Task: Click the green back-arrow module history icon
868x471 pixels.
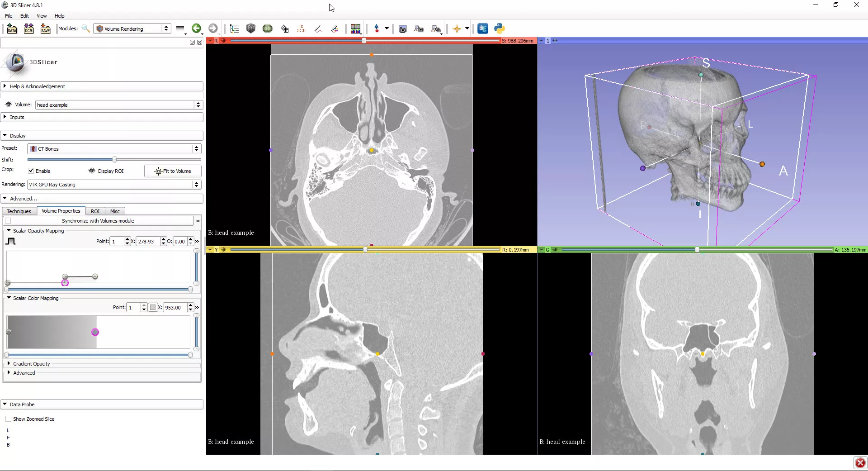Action: tap(196, 29)
